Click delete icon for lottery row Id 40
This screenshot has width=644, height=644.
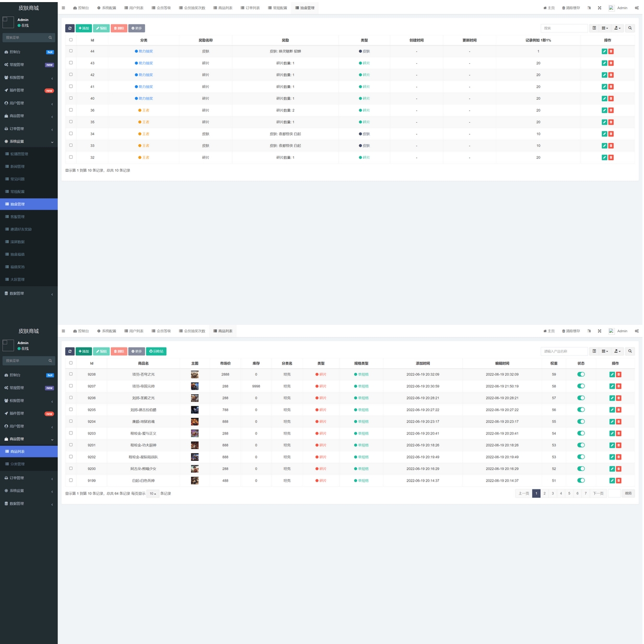click(x=611, y=98)
